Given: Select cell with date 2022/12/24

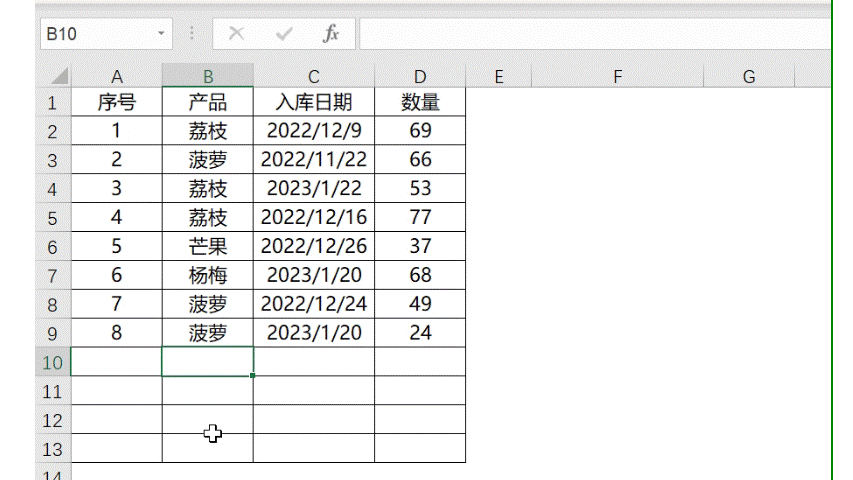Looking at the screenshot, I should coord(314,304).
